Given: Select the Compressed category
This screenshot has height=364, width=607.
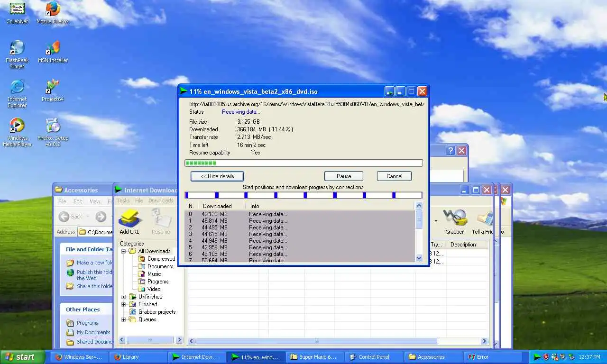Looking at the screenshot, I should (156, 259).
